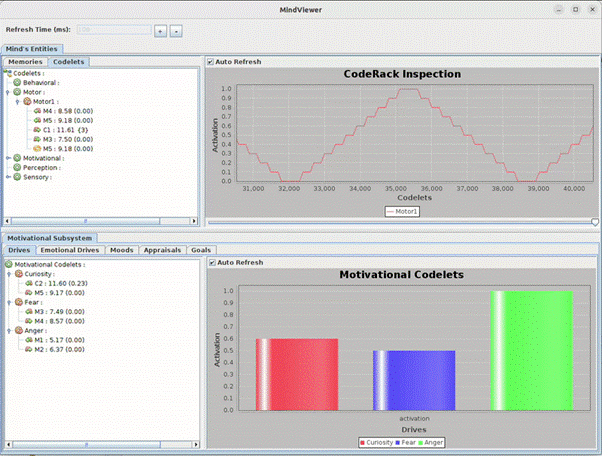Collapse the Curiosity drive node
The width and height of the screenshot is (602, 456).
[x=8, y=273]
